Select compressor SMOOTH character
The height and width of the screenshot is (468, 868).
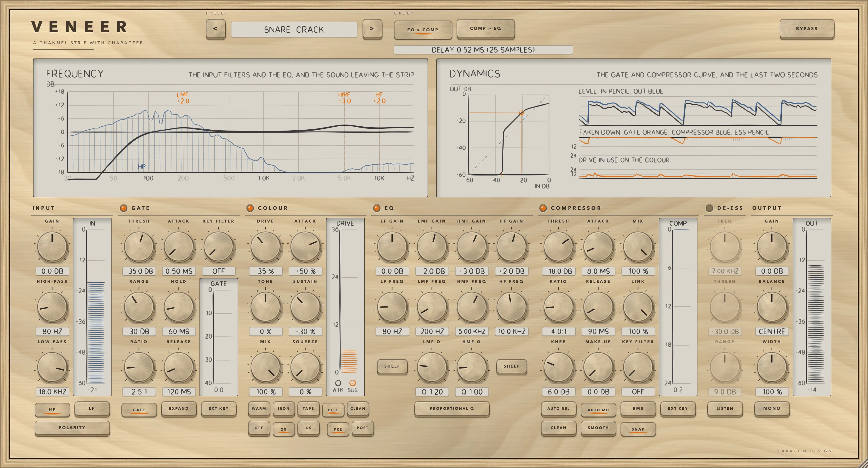[598, 428]
